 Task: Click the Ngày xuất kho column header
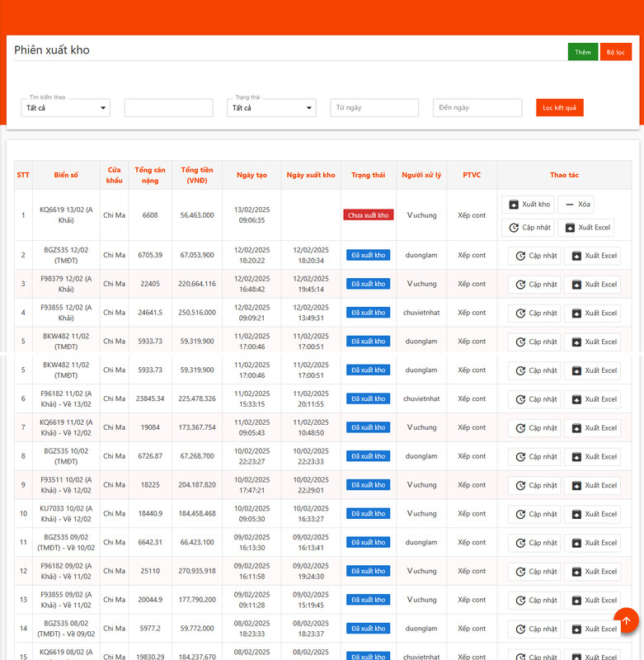point(311,175)
